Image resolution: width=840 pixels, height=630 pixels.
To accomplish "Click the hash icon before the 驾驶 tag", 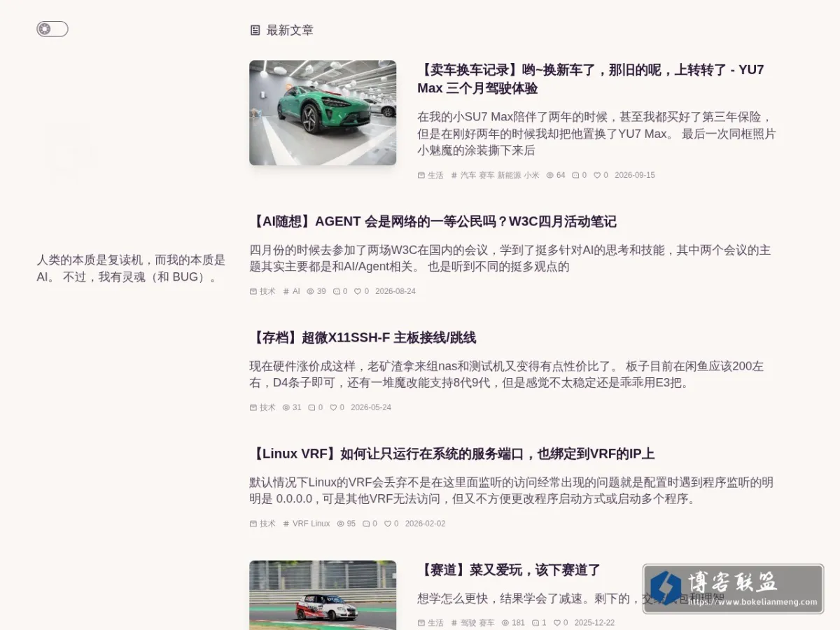I will (454, 623).
